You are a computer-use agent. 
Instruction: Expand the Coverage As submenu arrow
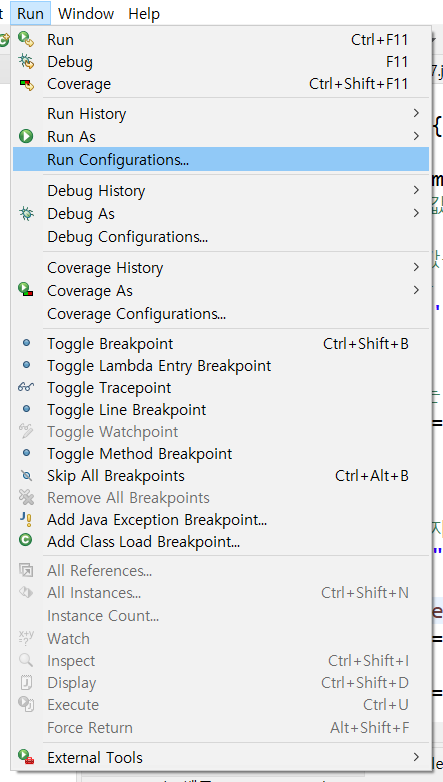pos(416,290)
